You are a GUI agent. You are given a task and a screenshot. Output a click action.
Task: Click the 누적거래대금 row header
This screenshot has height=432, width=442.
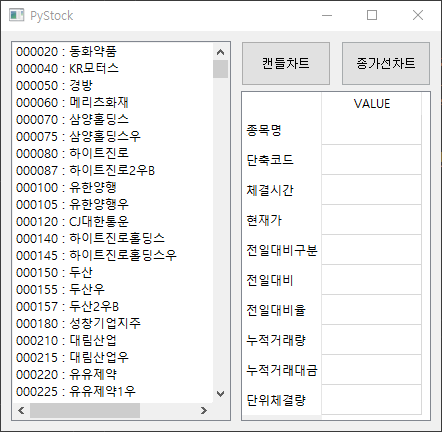point(282,370)
